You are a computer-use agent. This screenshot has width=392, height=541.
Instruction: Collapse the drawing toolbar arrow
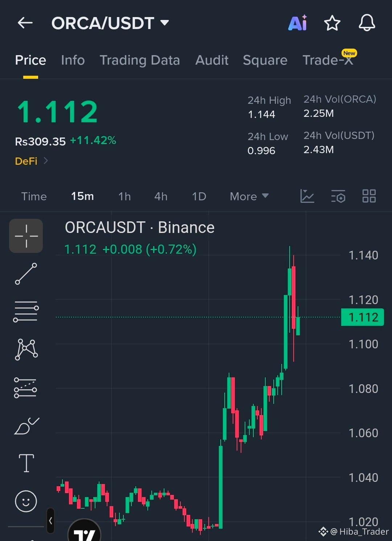click(x=50, y=521)
